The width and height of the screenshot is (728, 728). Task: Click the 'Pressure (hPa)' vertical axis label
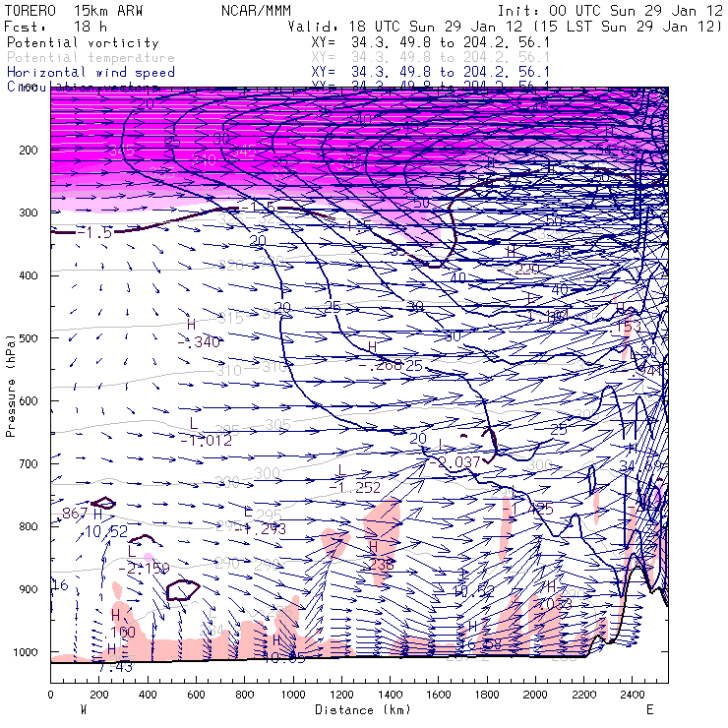pyautogui.click(x=10, y=386)
